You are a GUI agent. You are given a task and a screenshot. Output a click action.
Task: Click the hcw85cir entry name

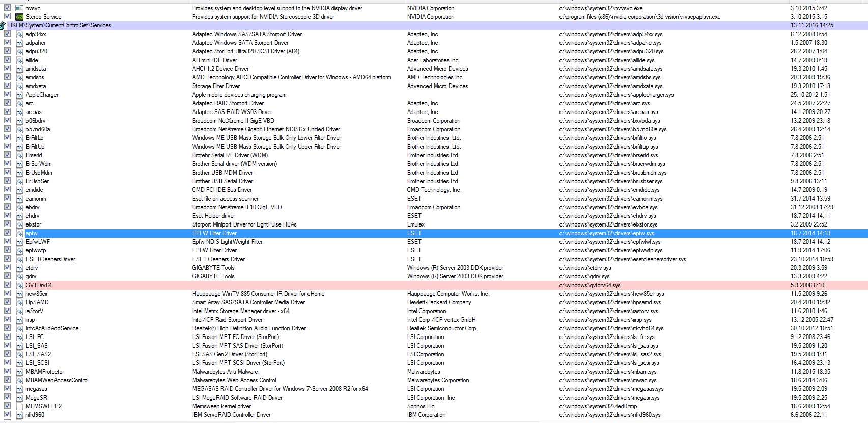click(x=37, y=294)
